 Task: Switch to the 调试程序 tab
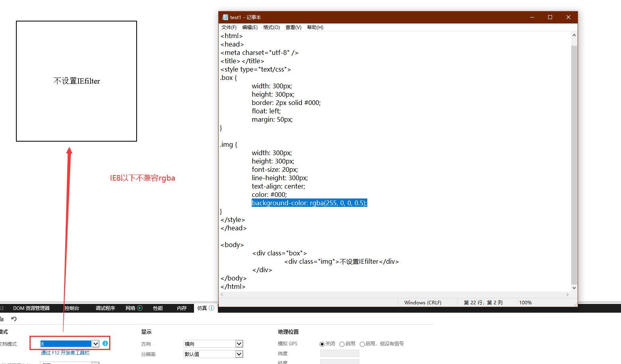tap(105, 308)
